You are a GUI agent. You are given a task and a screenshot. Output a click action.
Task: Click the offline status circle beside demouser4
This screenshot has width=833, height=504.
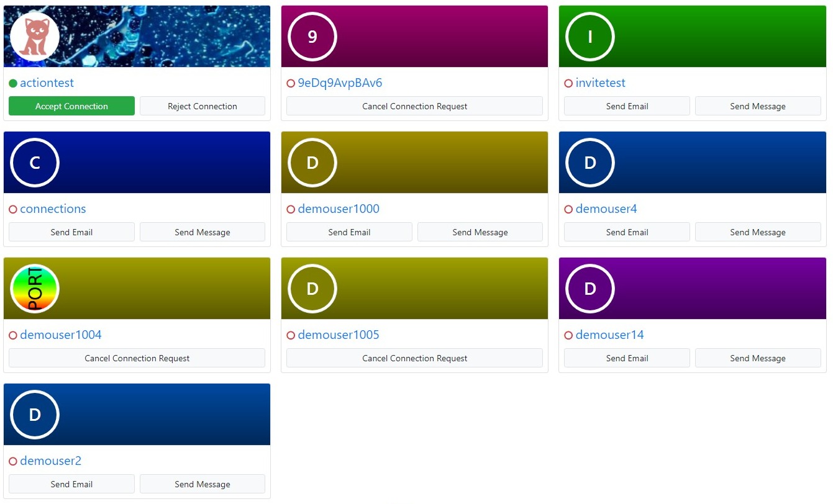tap(568, 209)
